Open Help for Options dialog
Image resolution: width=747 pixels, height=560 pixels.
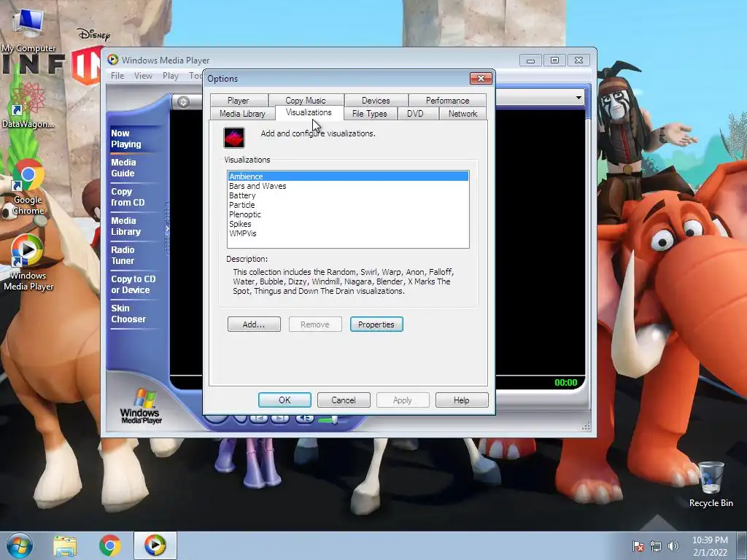(x=462, y=400)
